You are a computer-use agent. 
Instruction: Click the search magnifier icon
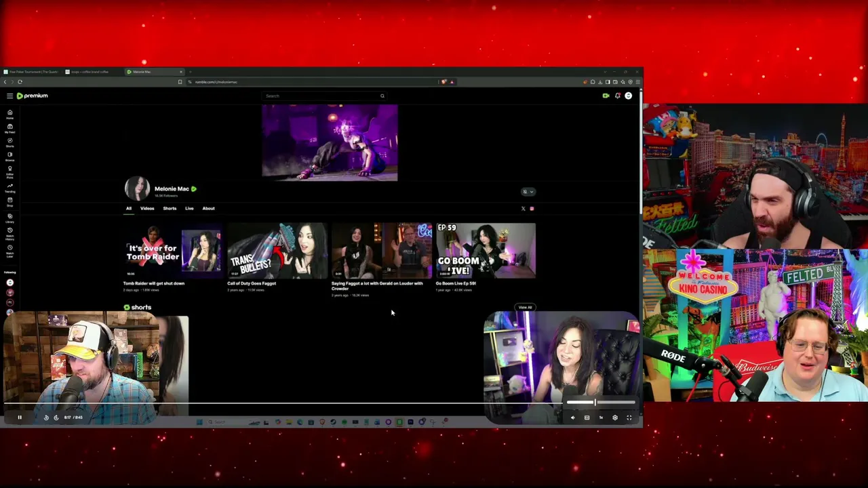(382, 96)
